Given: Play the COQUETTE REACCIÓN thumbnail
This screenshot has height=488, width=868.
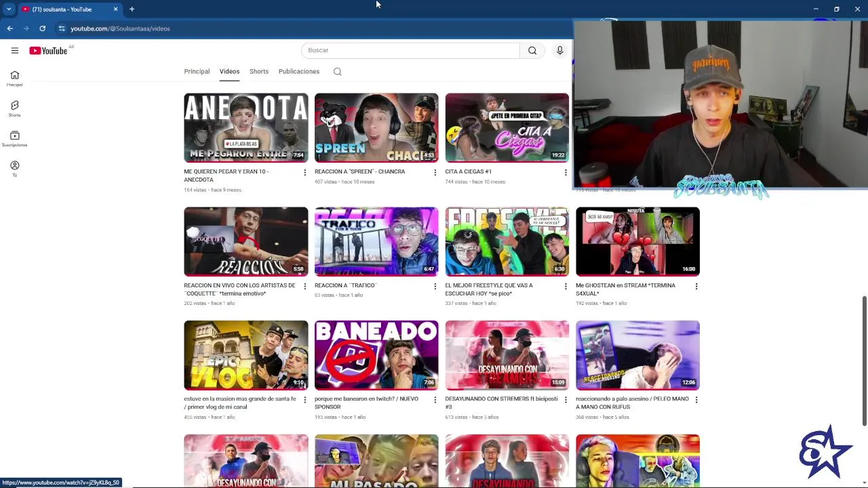Looking at the screenshot, I should pos(245,241).
